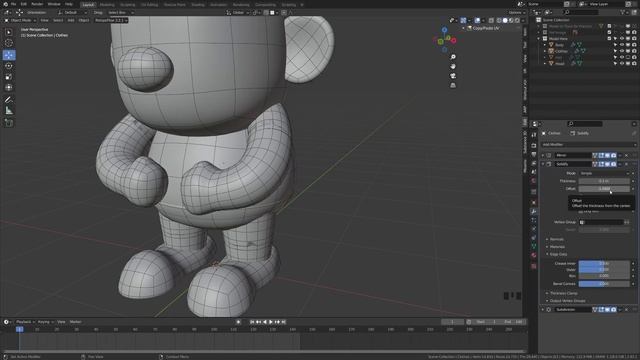Click the Marker menu in timeline
Screen dimensions: 640x360
pyautogui.click(x=76, y=322)
